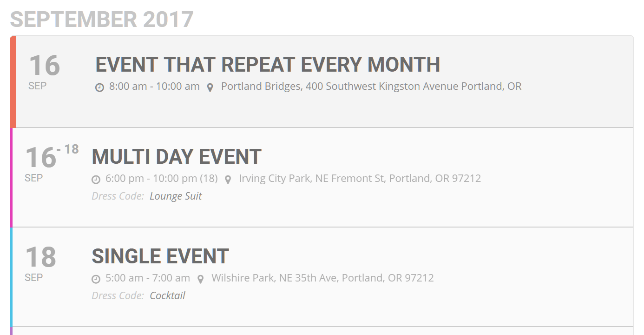This screenshot has height=335, width=644.
Task: Click the orange color strip on the first event
Action: [x=13, y=81]
